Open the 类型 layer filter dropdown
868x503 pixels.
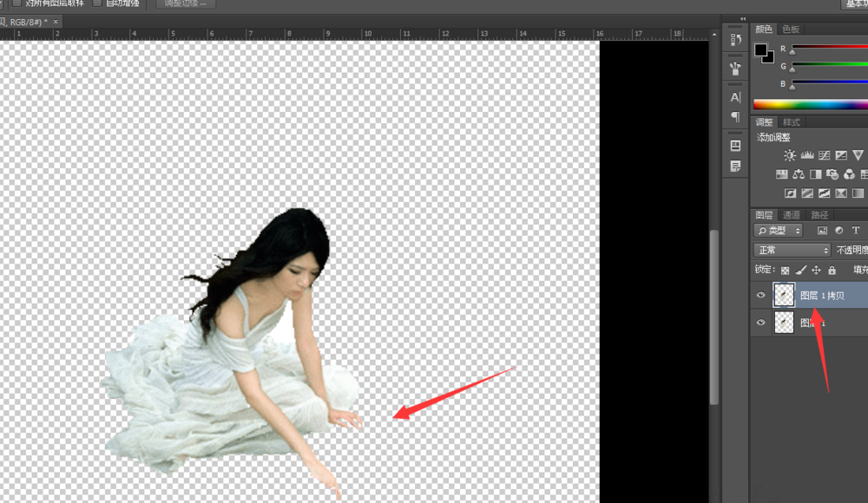tap(778, 231)
